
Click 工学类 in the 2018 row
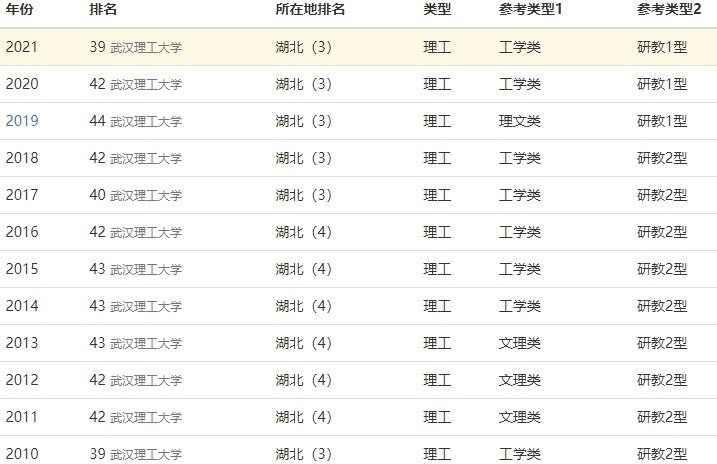point(519,158)
